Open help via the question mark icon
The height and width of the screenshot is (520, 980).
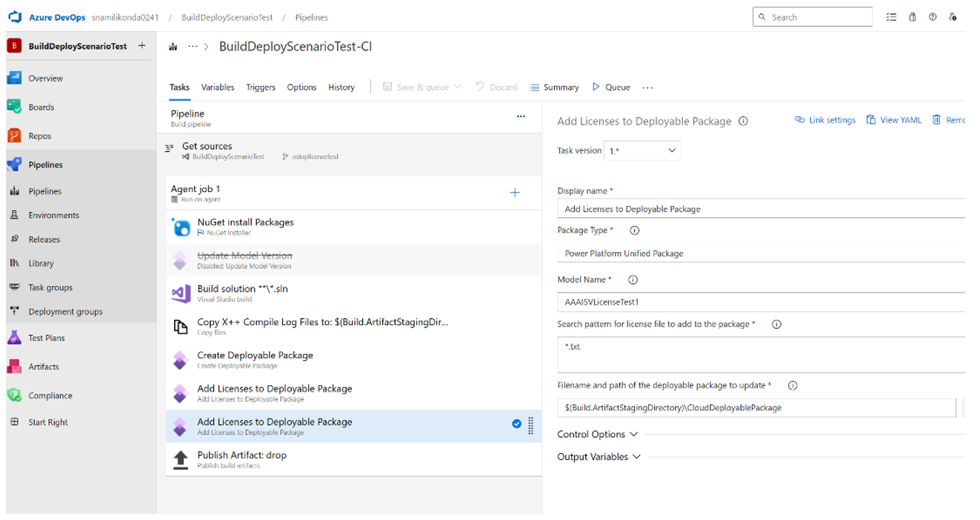click(932, 16)
